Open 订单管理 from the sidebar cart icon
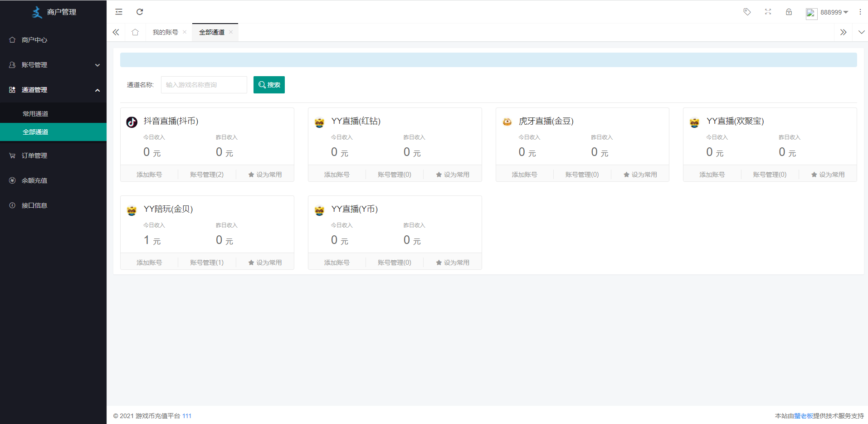Screen dimensions: 868x424 34,155
